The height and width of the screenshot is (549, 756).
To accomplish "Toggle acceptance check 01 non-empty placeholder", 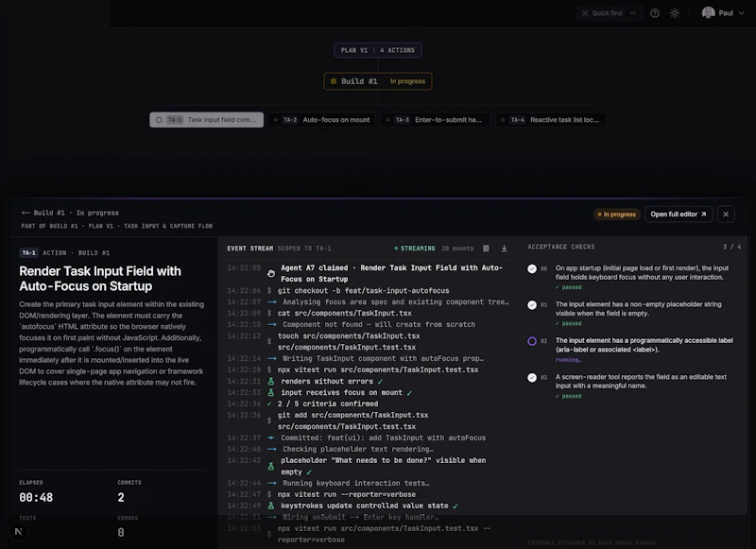I will (x=532, y=305).
